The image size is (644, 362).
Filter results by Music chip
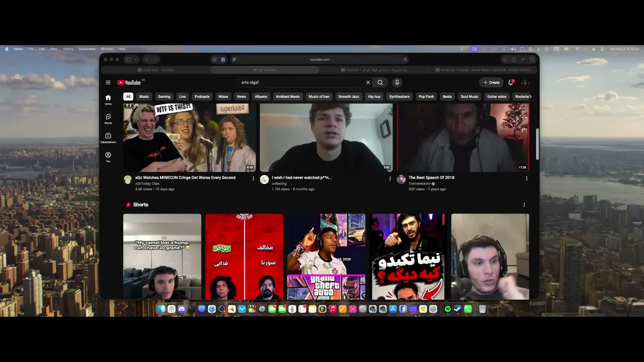tap(144, 97)
